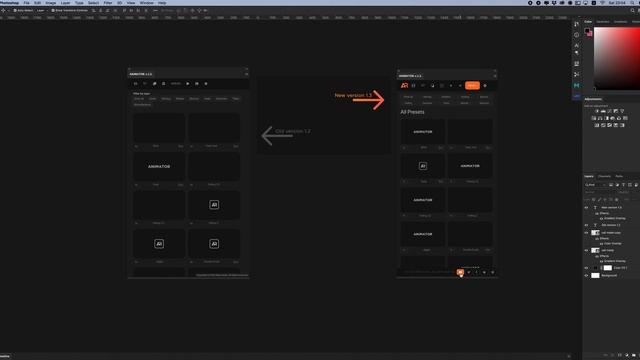Open the gear settings in Animator 1.3
The width and height of the screenshot is (640, 360).
click(x=485, y=86)
